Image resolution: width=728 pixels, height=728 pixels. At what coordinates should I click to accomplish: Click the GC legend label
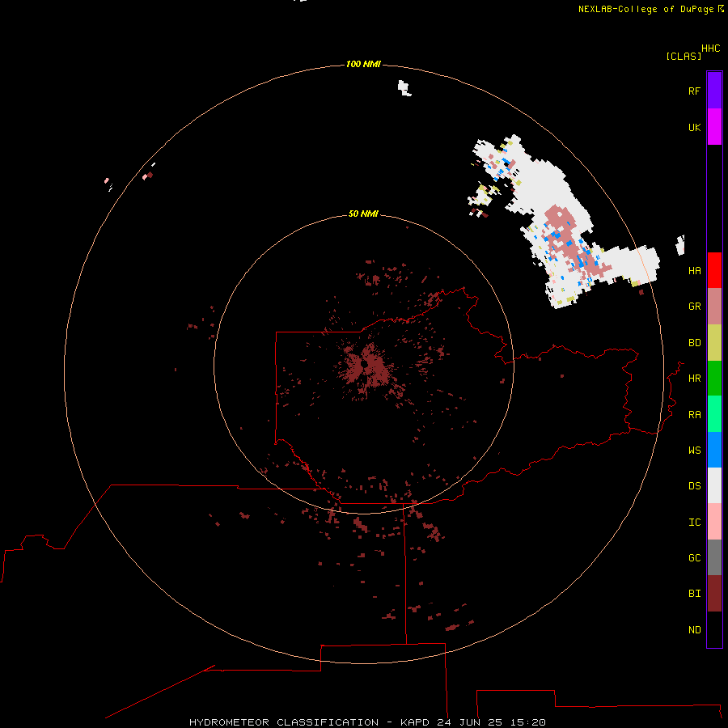pyautogui.click(x=694, y=557)
